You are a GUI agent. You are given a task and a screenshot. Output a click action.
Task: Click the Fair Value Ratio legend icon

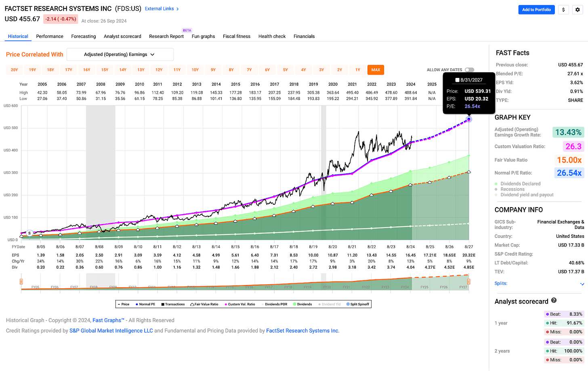(x=192, y=304)
